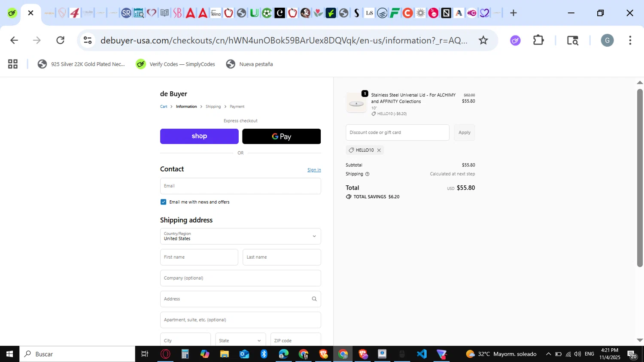
Task: Switch the ENG language indicator
Action: pos(589,354)
